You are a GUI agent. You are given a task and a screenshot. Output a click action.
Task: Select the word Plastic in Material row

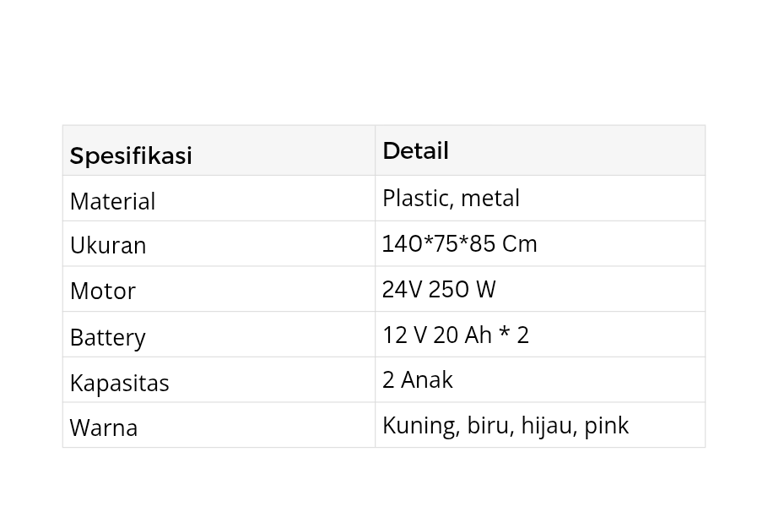(x=414, y=198)
